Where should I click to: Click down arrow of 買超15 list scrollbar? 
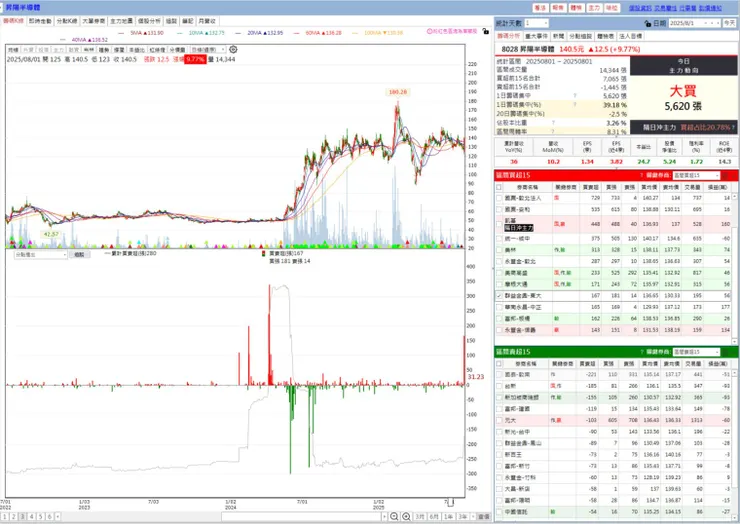[734, 341]
